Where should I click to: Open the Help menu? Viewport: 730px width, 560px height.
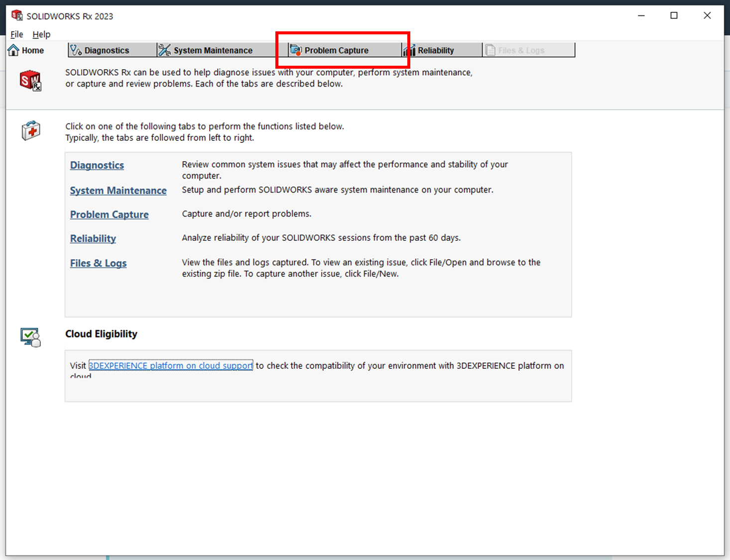click(x=41, y=34)
